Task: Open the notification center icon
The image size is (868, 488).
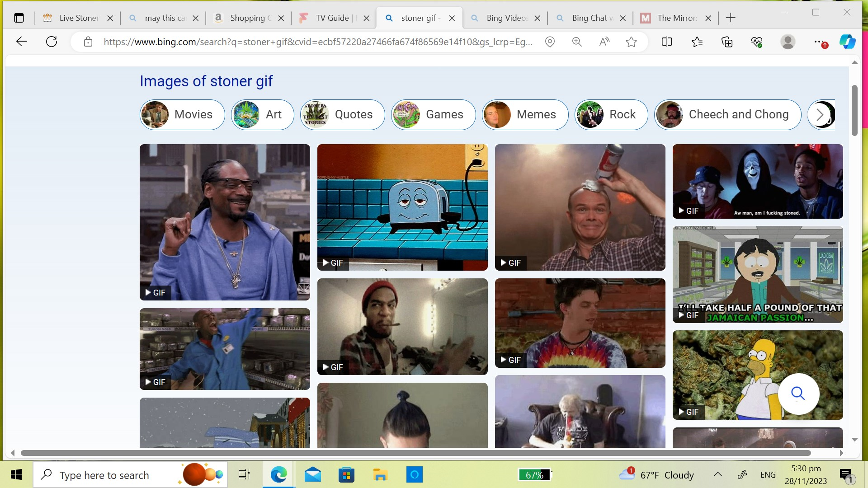Action: coord(846,475)
